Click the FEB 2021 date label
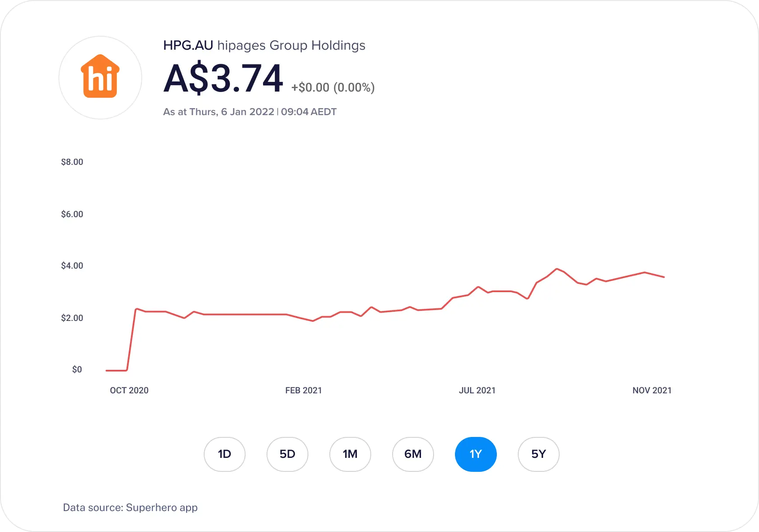Screen dimensions: 759x532 tap(304, 391)
